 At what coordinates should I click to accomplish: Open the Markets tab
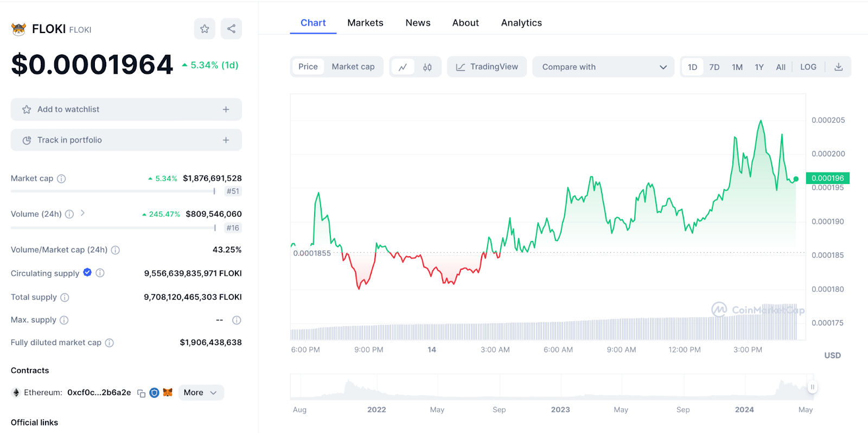click(365, 23)
